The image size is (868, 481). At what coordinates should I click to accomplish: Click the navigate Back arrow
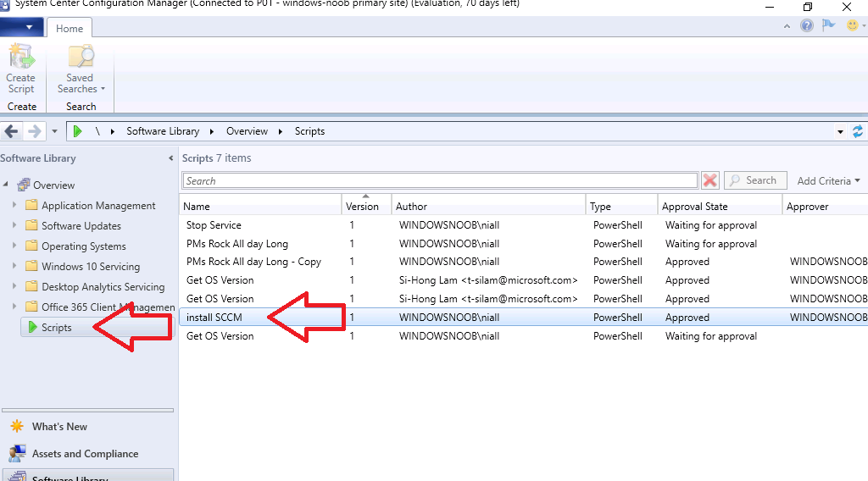pyautogui.click(x=12, y=131)
